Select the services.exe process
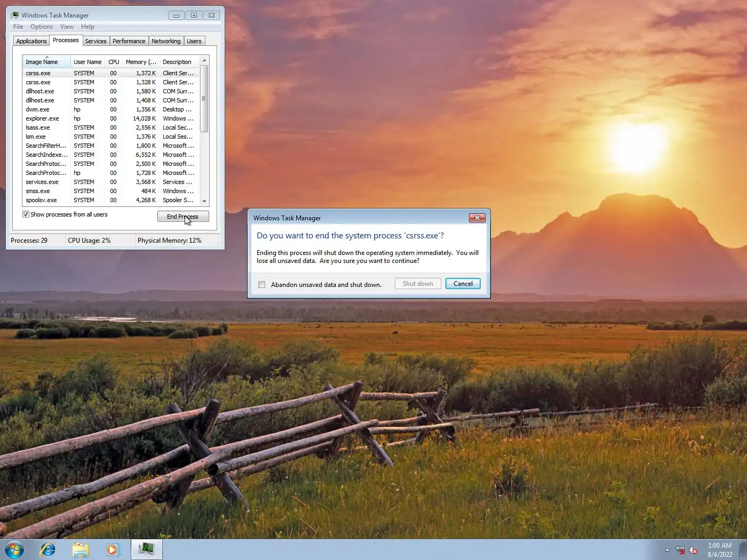 [111, 182]
